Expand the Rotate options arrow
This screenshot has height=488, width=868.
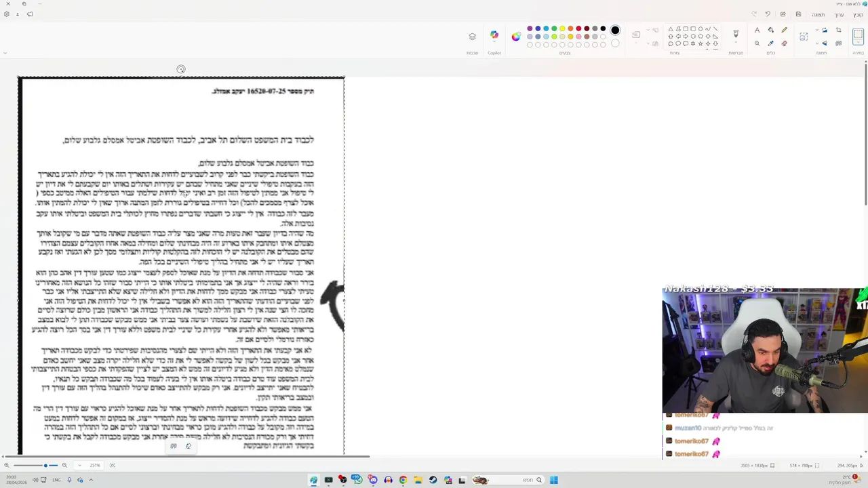tap(817, 30)
